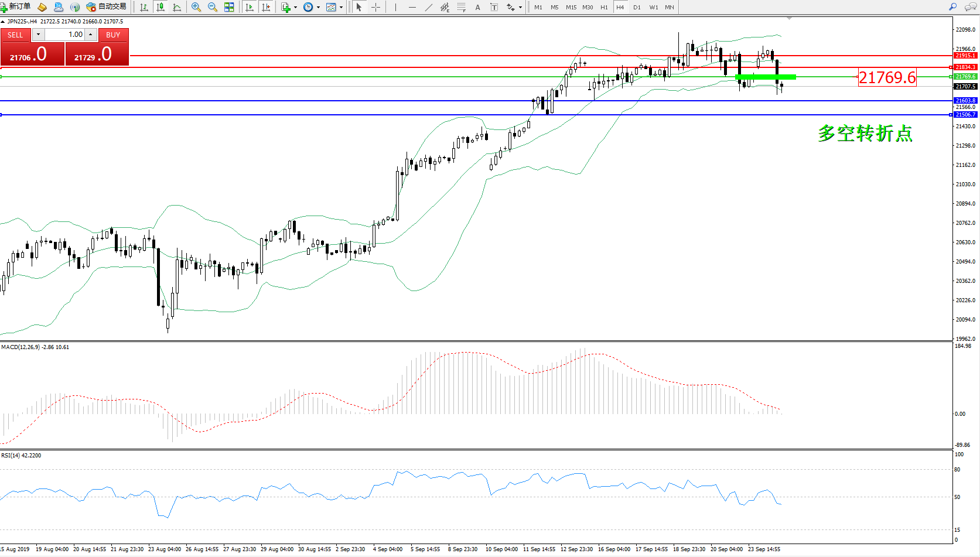Tile chart windows using the grid icon

tap(229, 7)
